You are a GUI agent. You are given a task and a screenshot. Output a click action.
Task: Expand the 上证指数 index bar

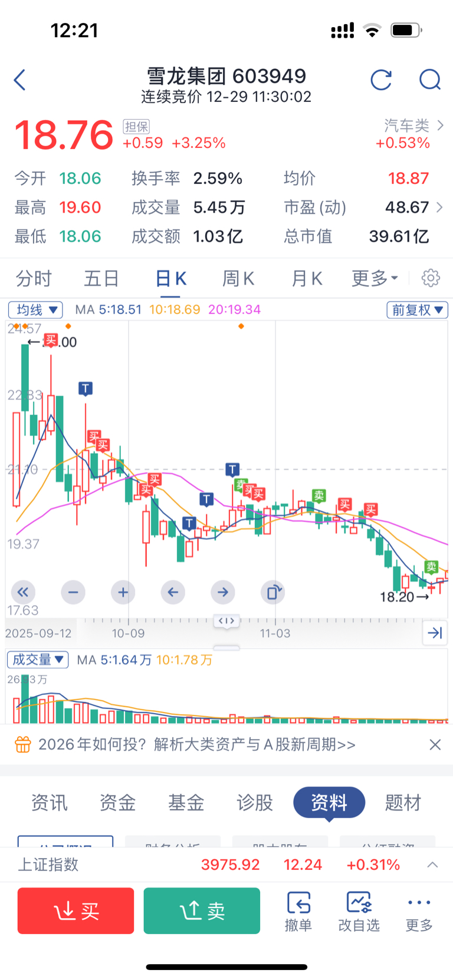point(432,864)
